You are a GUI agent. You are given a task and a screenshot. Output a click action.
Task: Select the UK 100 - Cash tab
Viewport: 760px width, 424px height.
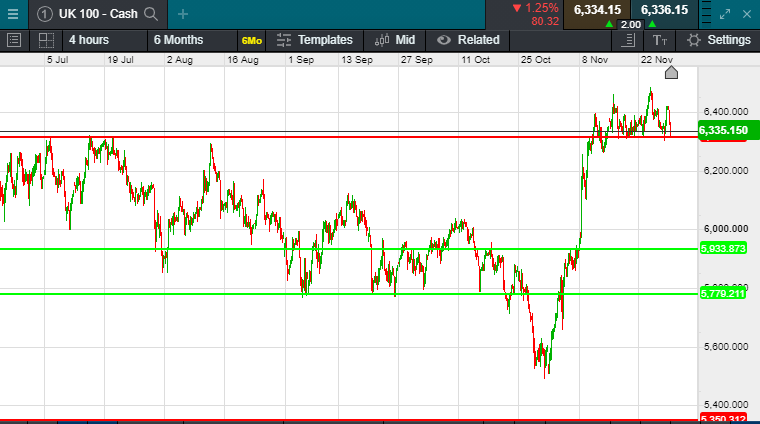point(98,14)
